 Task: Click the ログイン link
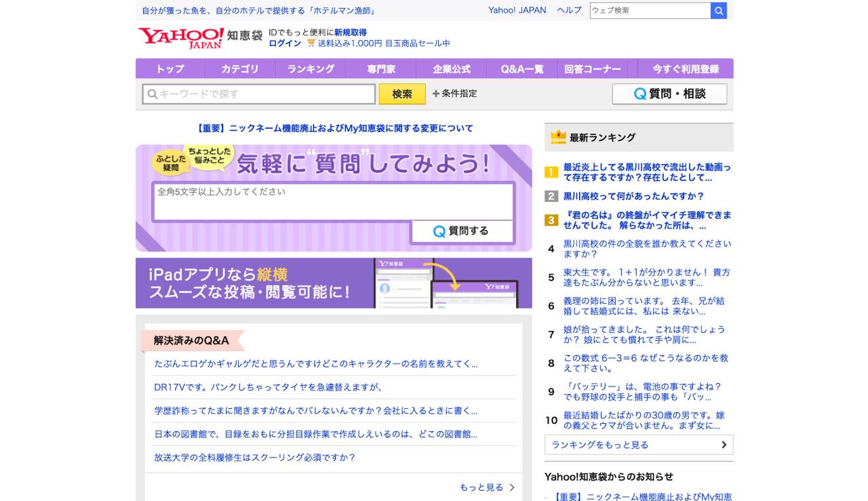(285, 43)
